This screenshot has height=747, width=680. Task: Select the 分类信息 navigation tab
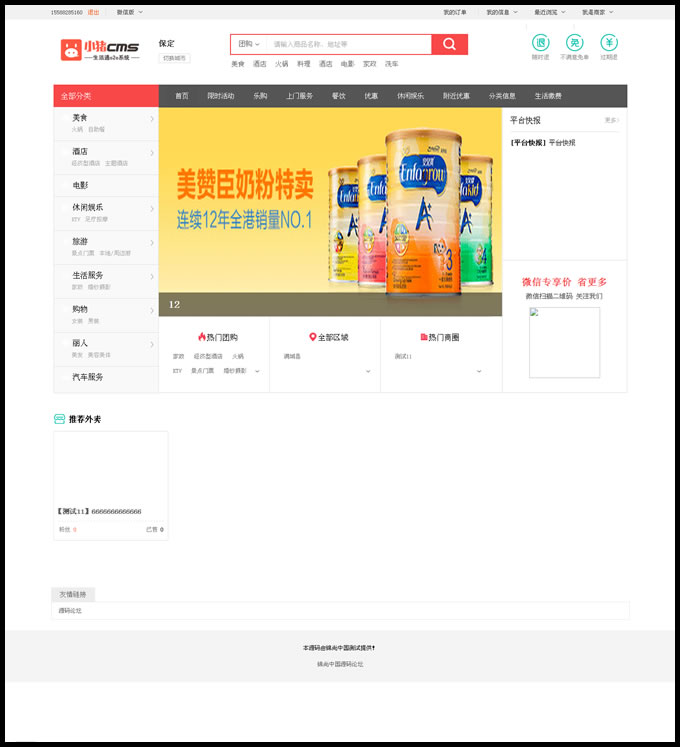(x=502, y=96)
